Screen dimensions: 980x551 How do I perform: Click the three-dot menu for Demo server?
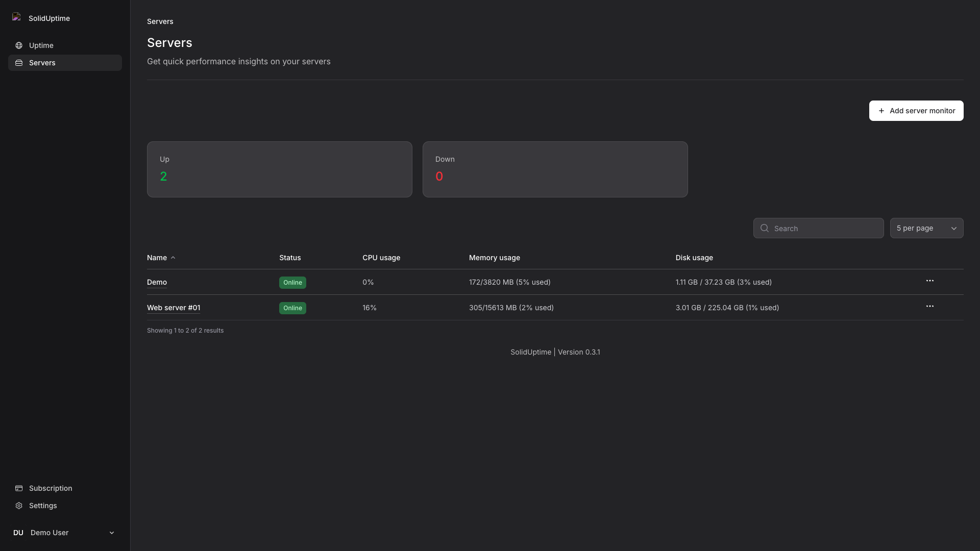tap(929, 282)
